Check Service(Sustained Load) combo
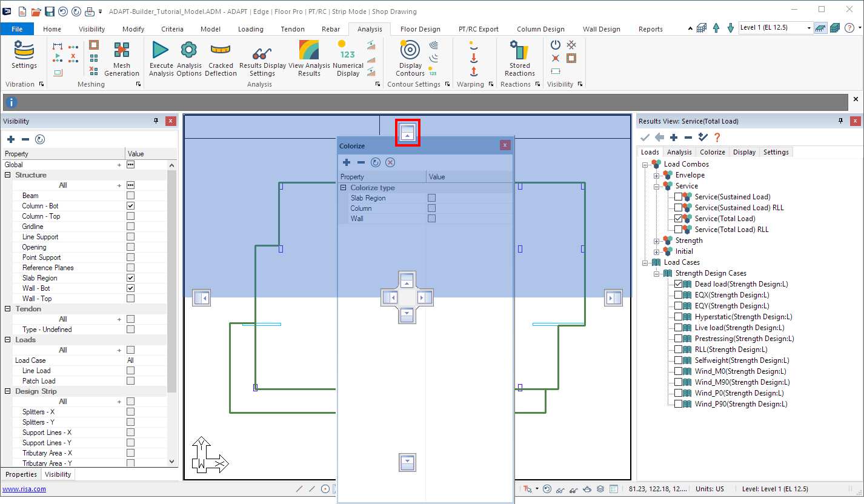This screenshot has width=864, height=504. click(x=678, y=197)
